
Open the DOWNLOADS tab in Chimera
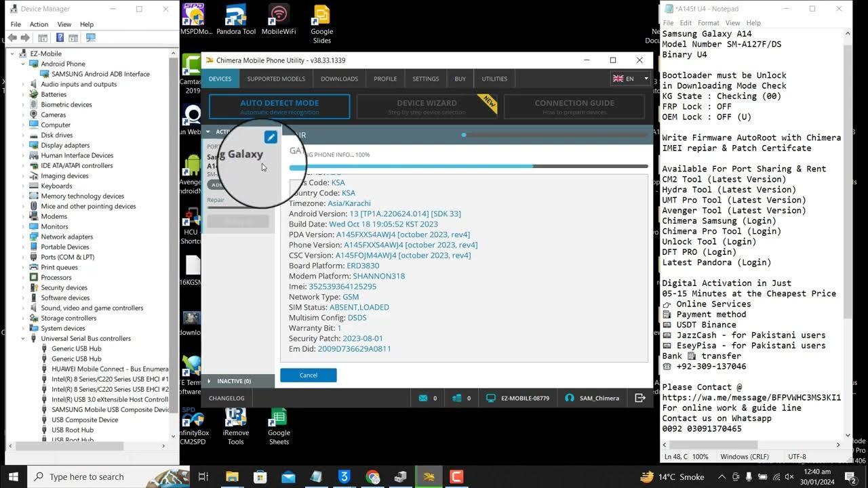pyautogui.click(x=339, y=79)
